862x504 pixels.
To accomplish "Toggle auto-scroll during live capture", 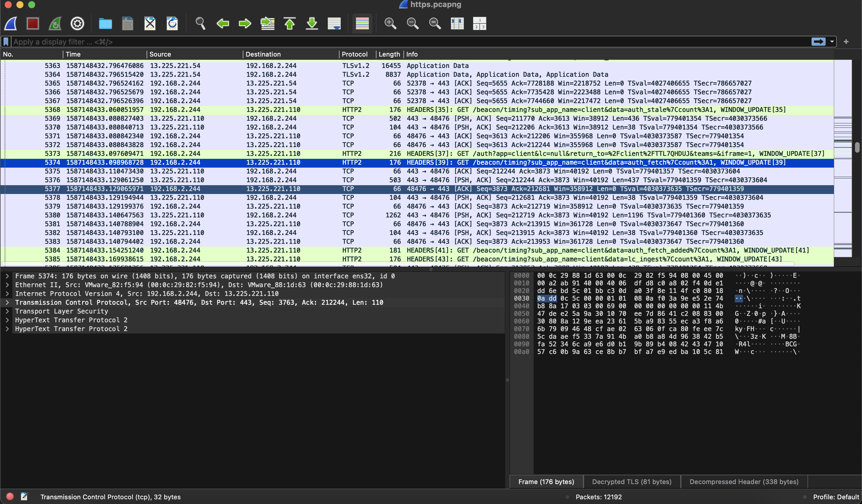I will [334, 24].
